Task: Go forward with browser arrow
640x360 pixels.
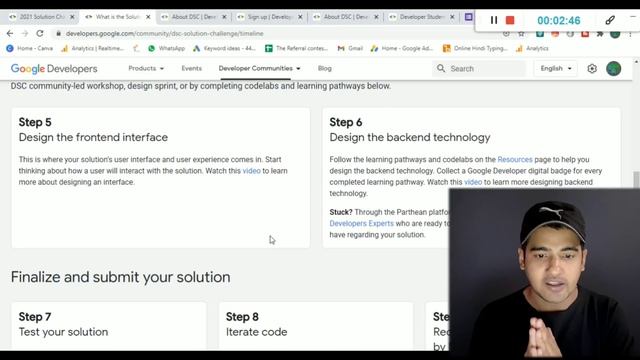Action: [25, 33]
